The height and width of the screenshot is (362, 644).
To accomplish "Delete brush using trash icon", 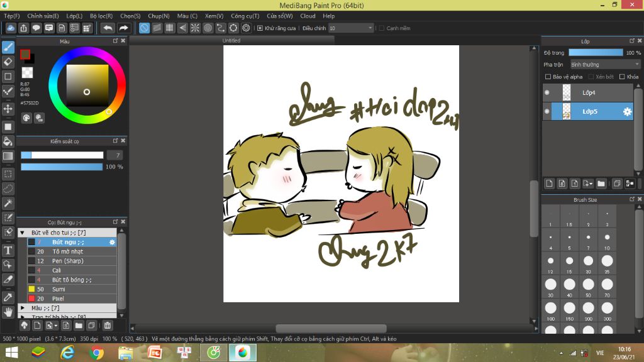I will tap(107, 326).
